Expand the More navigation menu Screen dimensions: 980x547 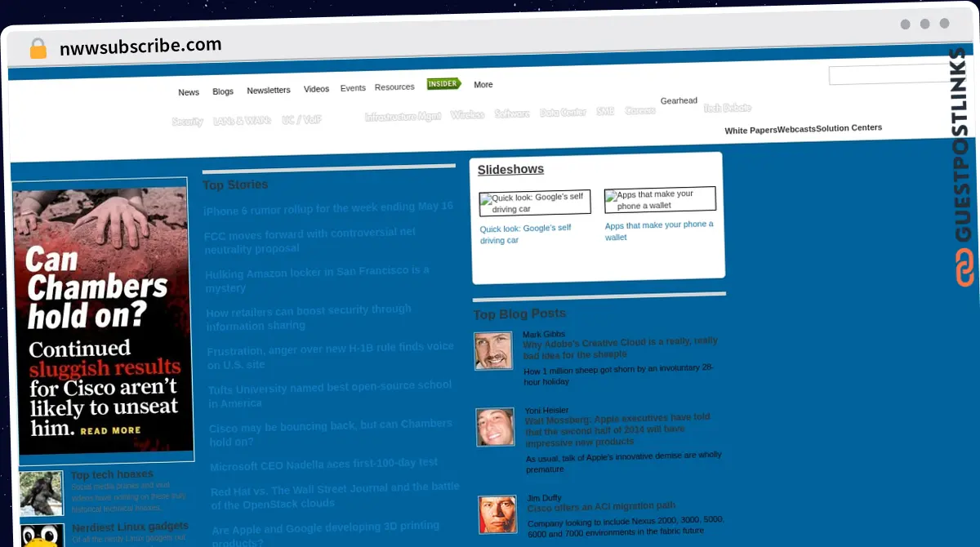pos(483,85)
